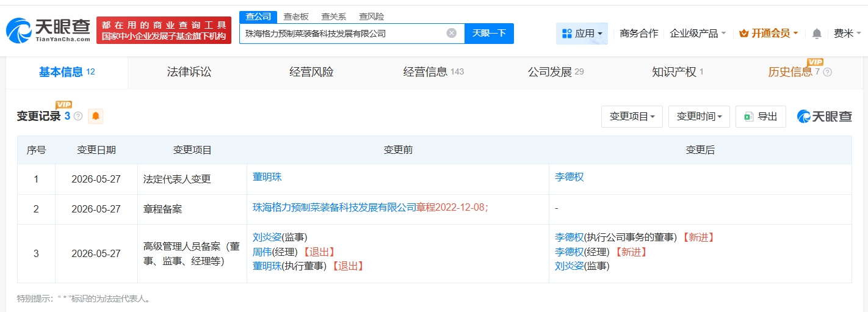Click the 变更日期 column header
Screen dimensions: 868x312
[x=96, y=150]
